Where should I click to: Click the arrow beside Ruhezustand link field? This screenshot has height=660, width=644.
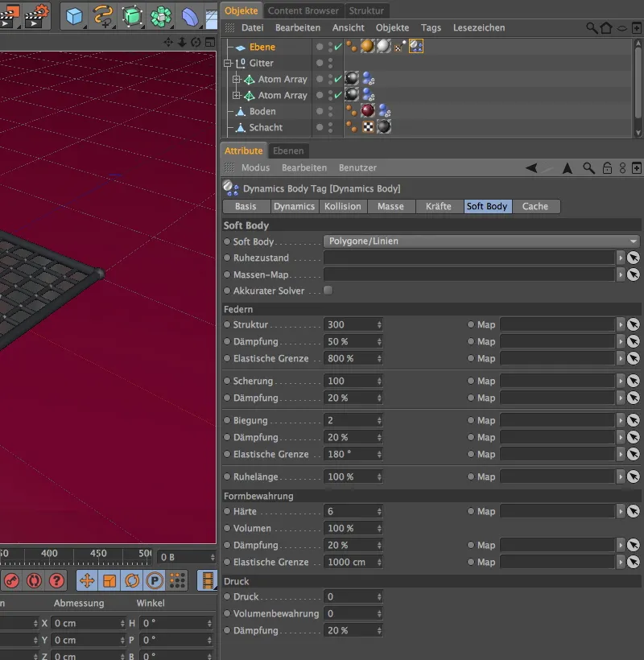coord(621,258)
